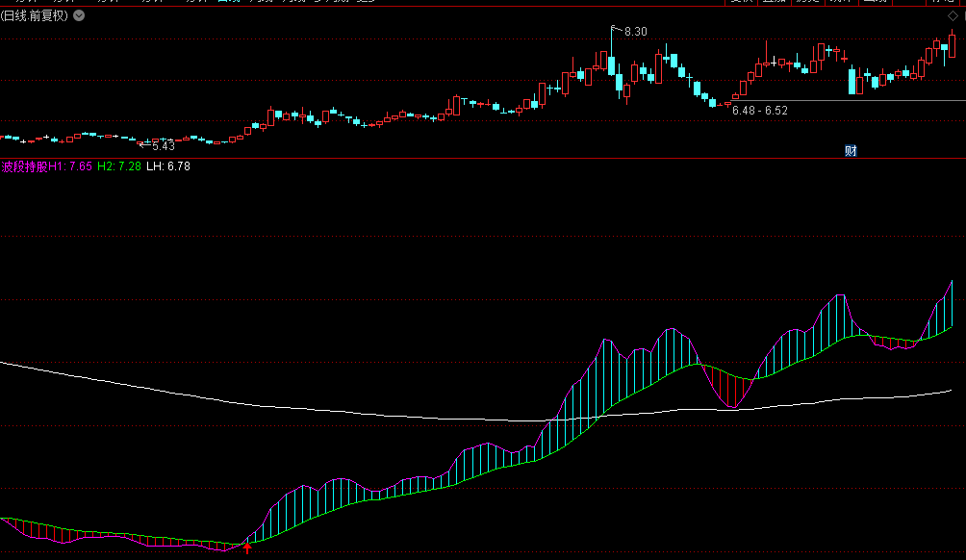Select the H1: 7.65 indicator value
The height and width of the screenshot is (560, 966).
[71, 167]
